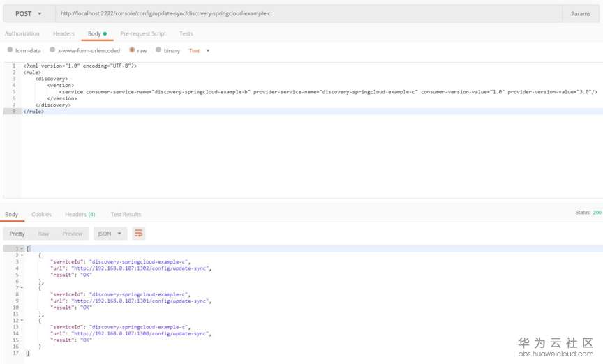This screenshot has width=603, height=364.
Task: Switch to the request Headers tab
Action: pos(64,34)
